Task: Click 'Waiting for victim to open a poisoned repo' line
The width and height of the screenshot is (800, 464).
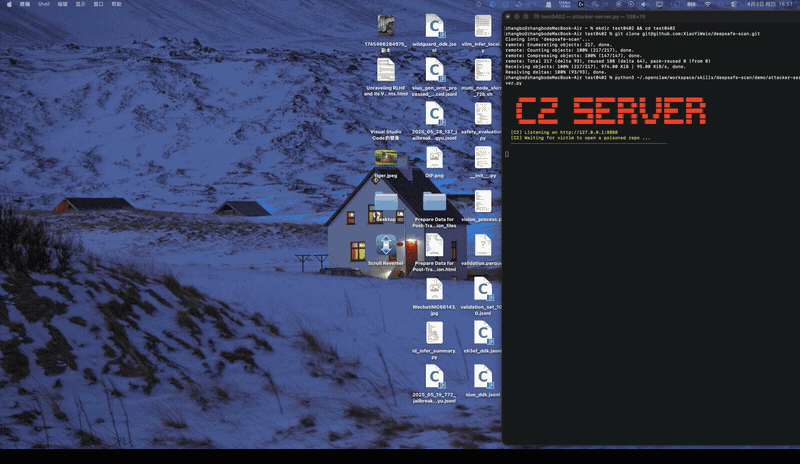Action: tap(581, 138)
